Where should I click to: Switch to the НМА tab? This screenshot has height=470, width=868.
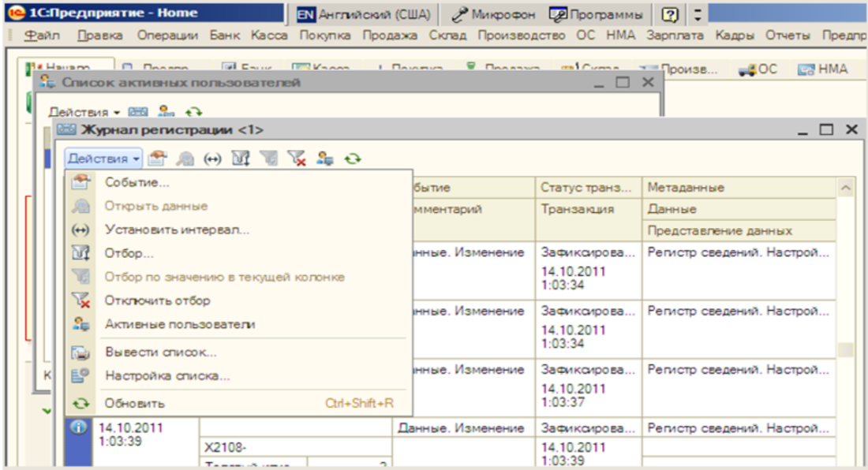(823, 69)
